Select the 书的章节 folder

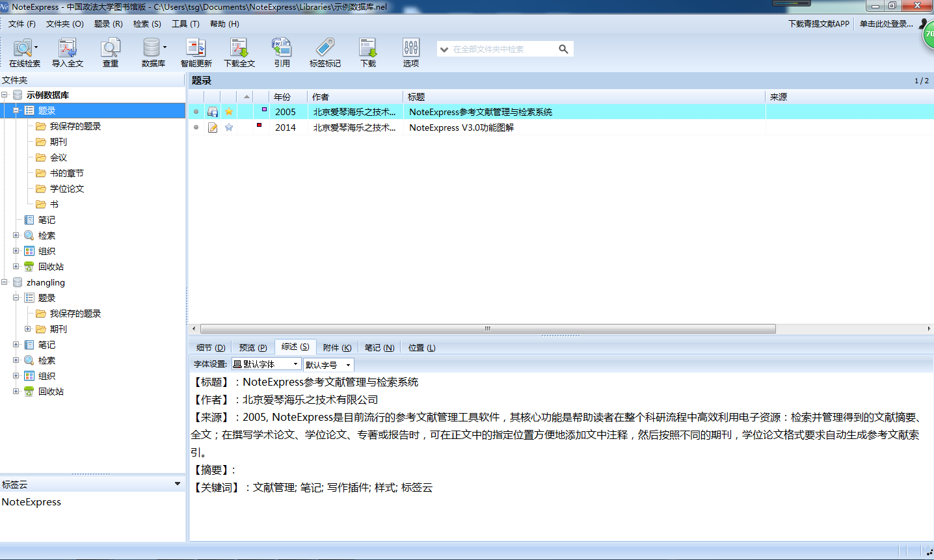[x=67, y=173]
